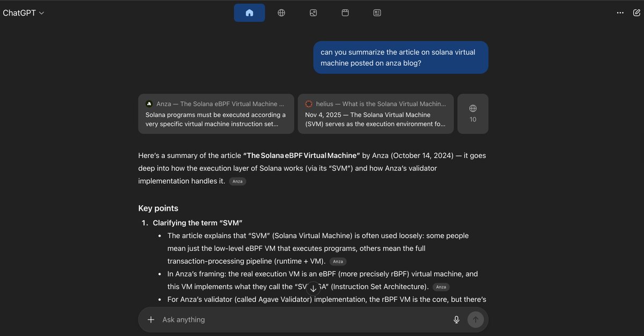
Task: Open the three-dot more options menu
Action: click(620, 13)
